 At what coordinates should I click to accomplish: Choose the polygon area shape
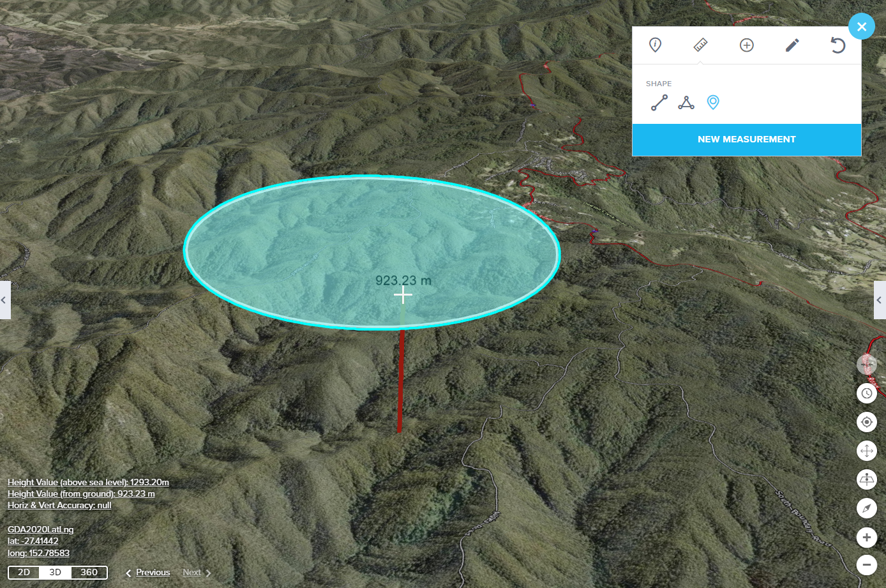[x=686, y=102]
